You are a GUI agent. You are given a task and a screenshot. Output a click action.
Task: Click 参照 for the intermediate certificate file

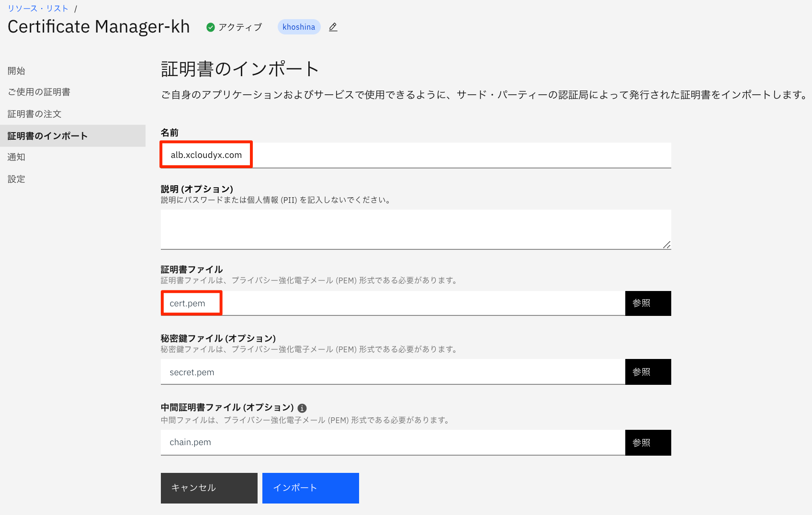(648, 442)
